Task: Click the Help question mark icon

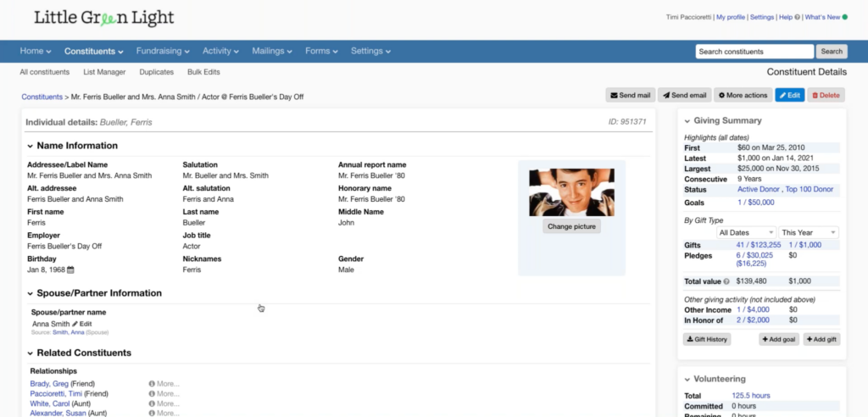Action: click(797, 17)
